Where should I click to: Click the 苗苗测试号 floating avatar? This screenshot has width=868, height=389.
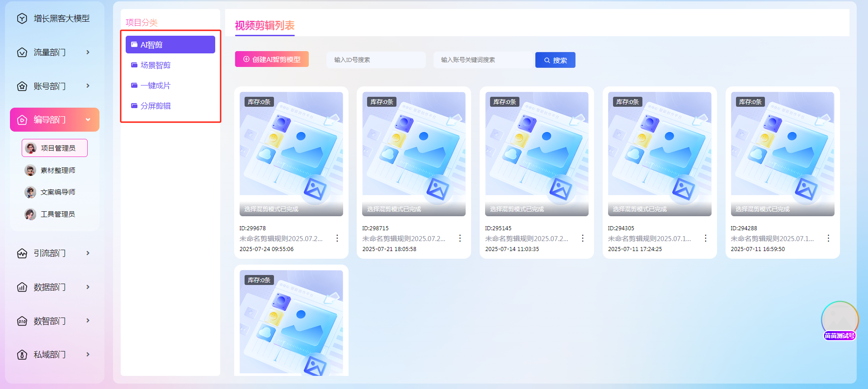pyautogui.click(x=840, y=320)
